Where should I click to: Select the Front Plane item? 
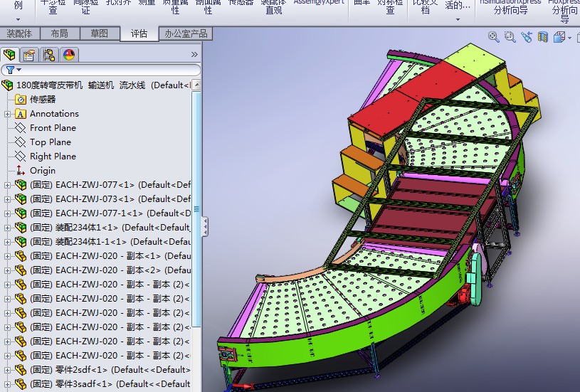tap(53, 128)
